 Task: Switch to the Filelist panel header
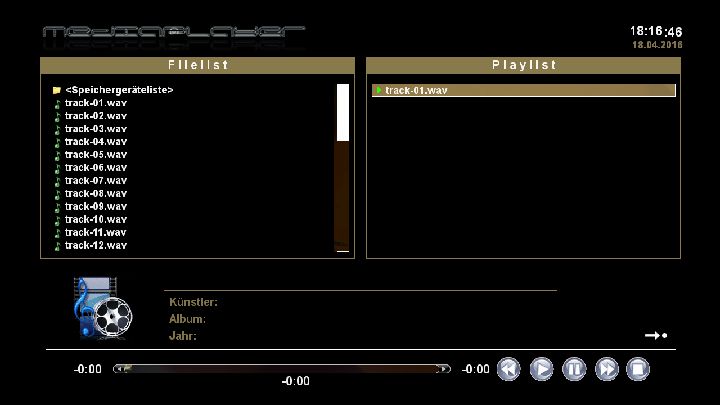(x=197, y=65)
